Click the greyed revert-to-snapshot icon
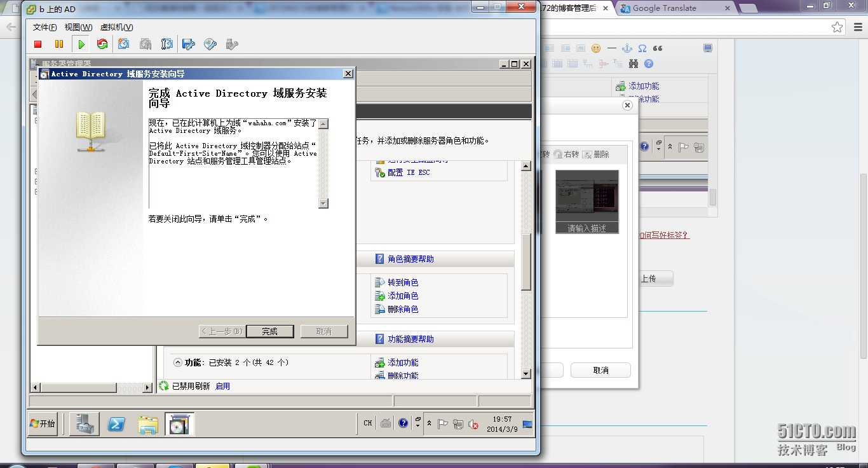 [146, 44]
